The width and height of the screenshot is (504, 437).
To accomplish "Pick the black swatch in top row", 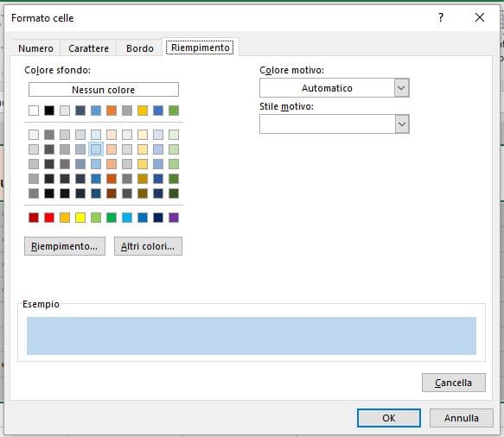I will coord(49,111).
